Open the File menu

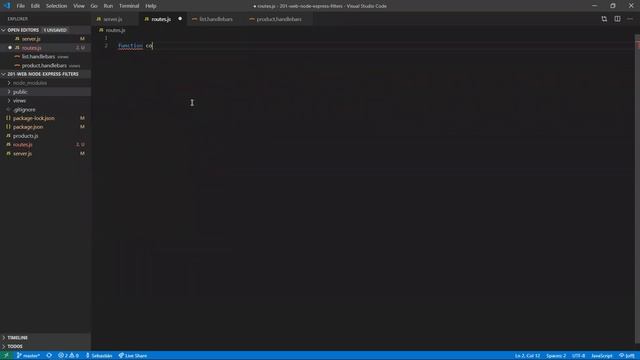click(x=20, y=6)
